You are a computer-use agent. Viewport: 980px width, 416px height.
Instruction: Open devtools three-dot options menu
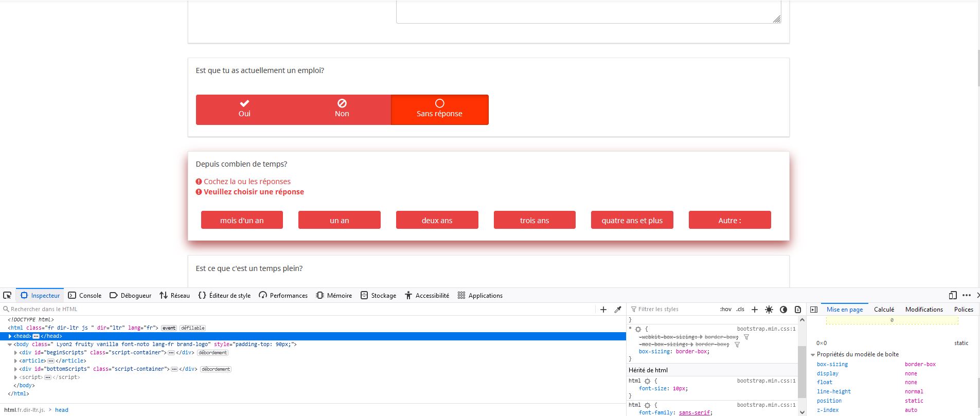coord(966,295)
